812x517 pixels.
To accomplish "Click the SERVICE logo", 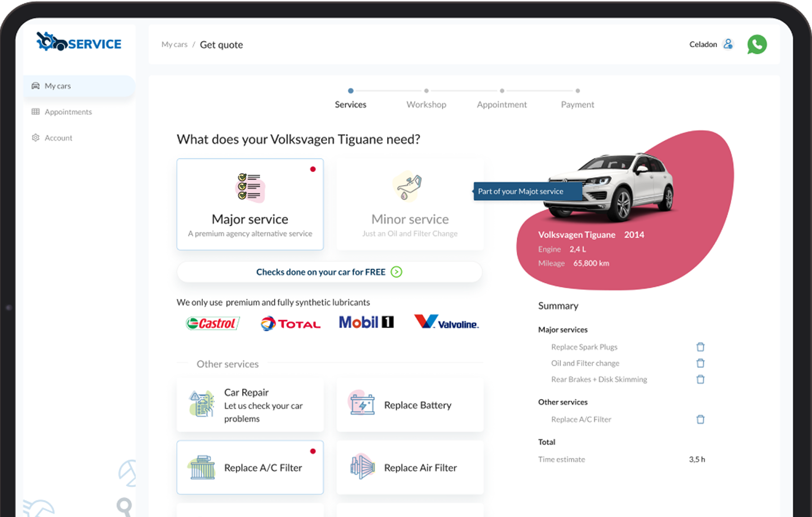I will [x=79, y=42].
